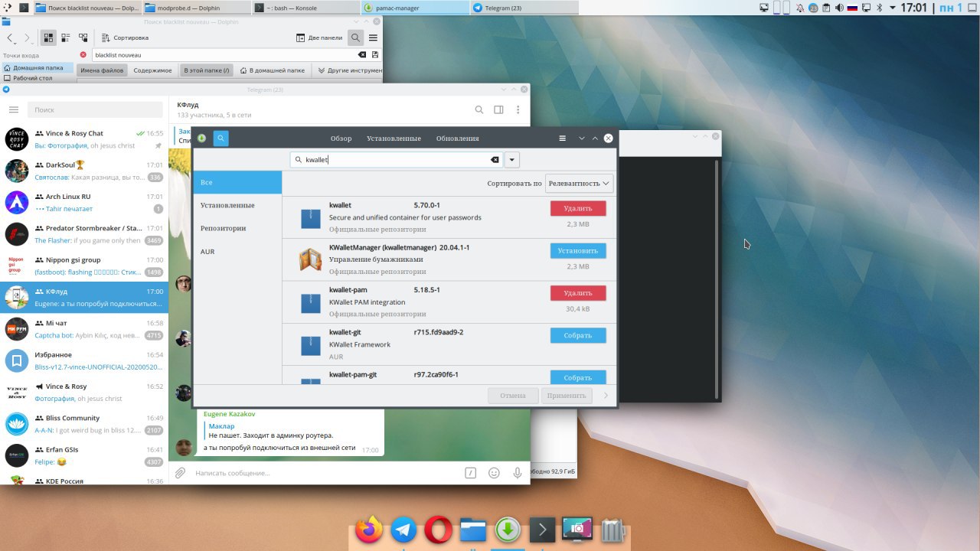
Task: Open Erfan GSIs chat
Action: click(83, 455)
